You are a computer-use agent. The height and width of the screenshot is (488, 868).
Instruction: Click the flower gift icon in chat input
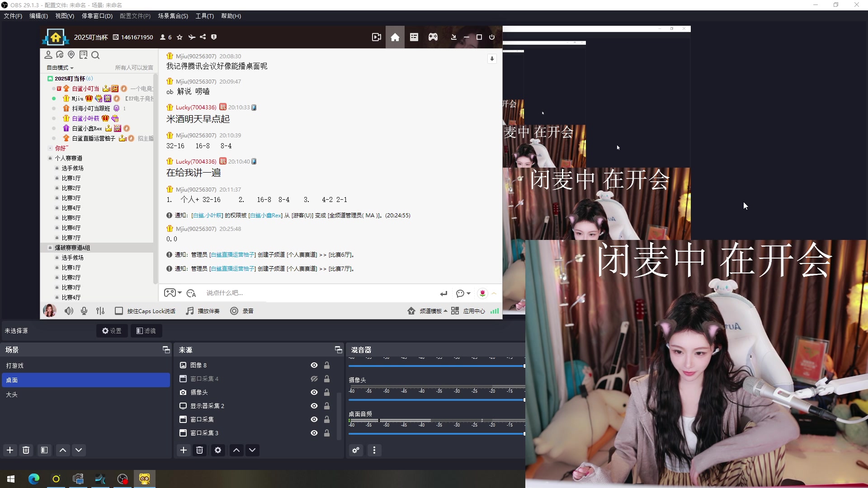tap(483, 293)
